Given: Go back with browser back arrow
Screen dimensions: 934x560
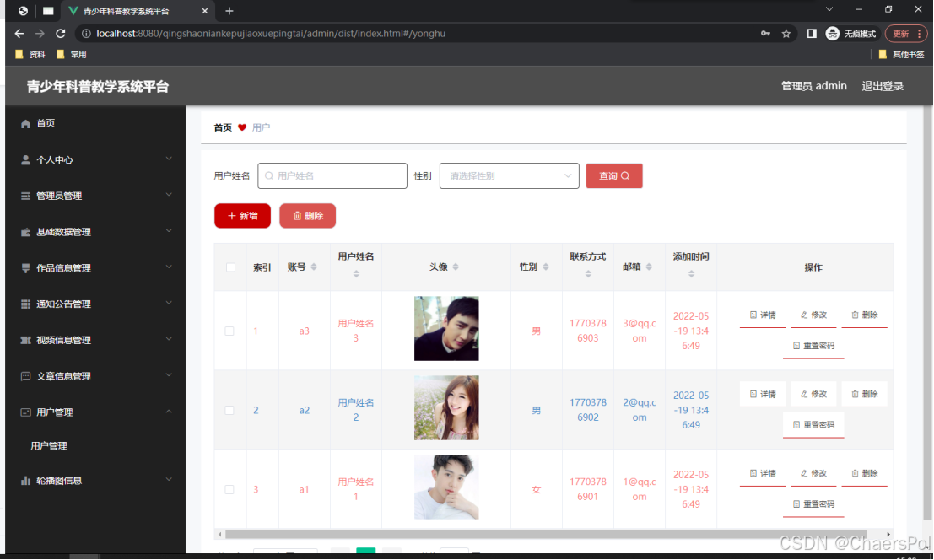Looking at the screenshot, I should [19, 34].
